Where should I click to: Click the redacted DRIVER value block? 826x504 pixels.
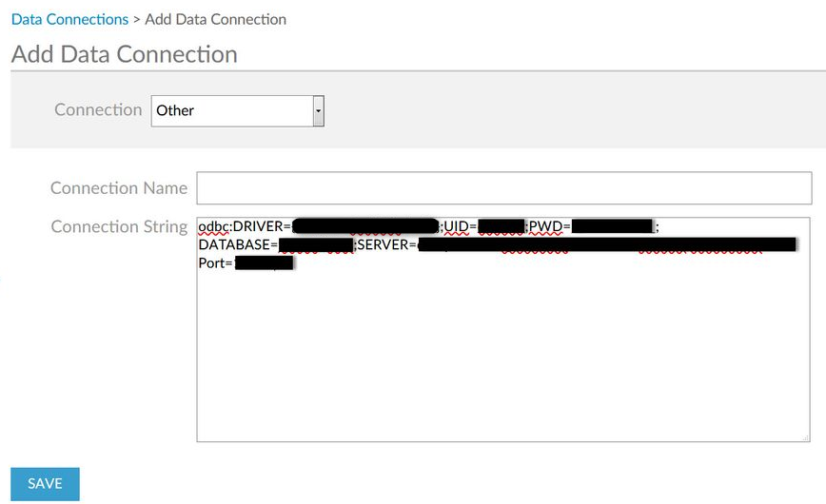(x=364, y=226)
